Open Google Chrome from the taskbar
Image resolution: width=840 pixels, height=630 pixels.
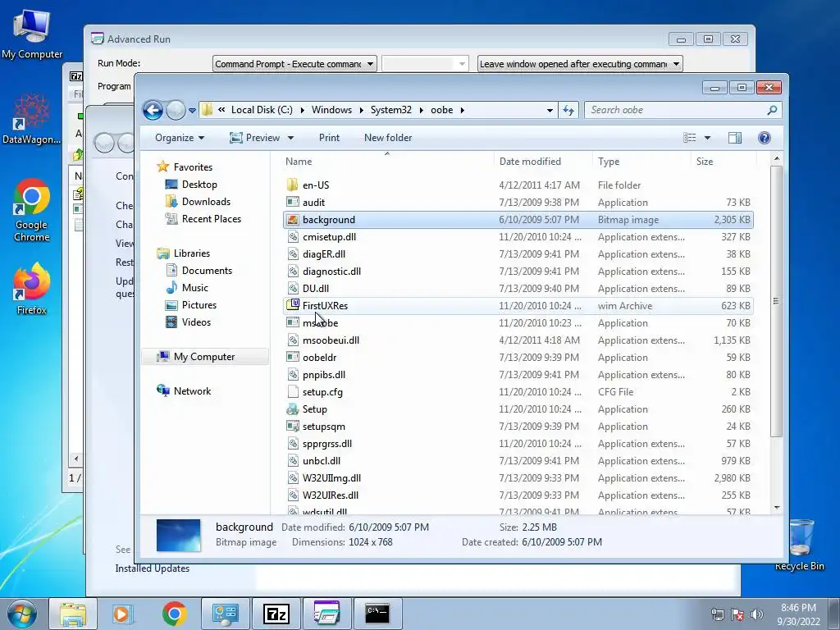[x=174, y=614]
